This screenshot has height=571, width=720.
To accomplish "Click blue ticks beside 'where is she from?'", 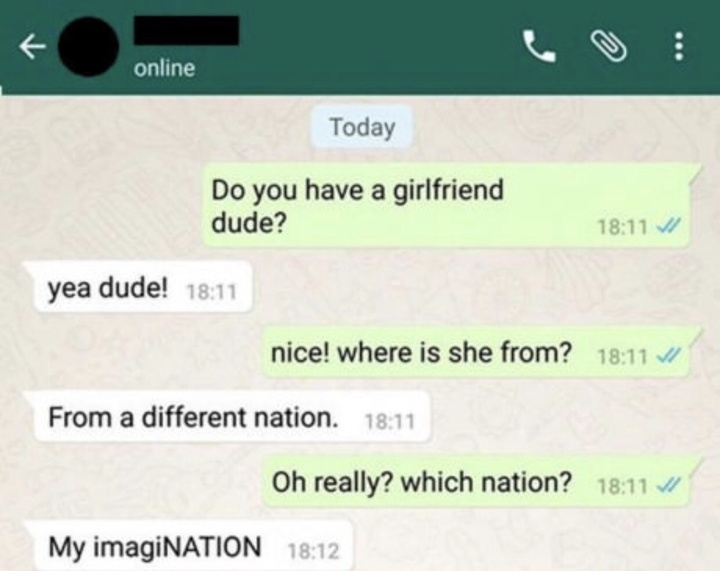I will tap(669, 355).
